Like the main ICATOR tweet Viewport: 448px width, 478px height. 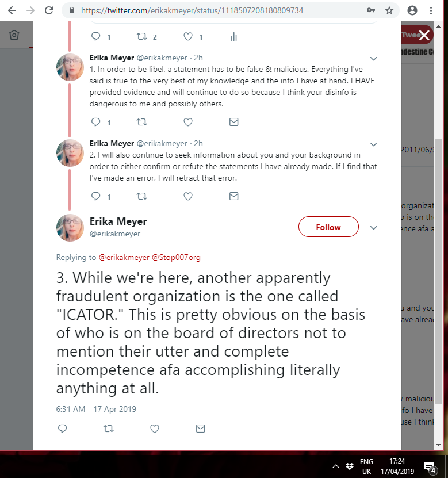[x=155, y=429]
